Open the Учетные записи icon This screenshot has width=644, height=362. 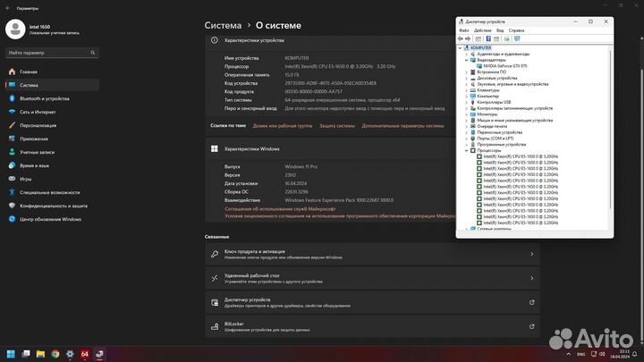tap(12, 152)
